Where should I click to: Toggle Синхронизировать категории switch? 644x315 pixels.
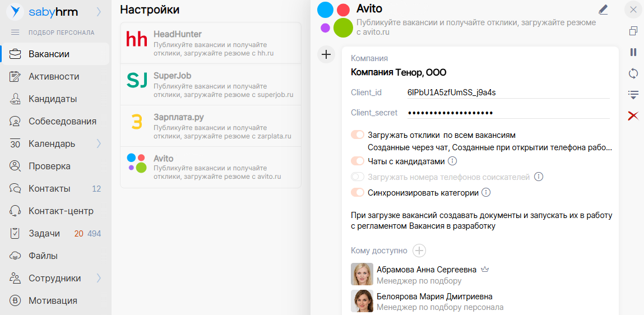point(358,193)
